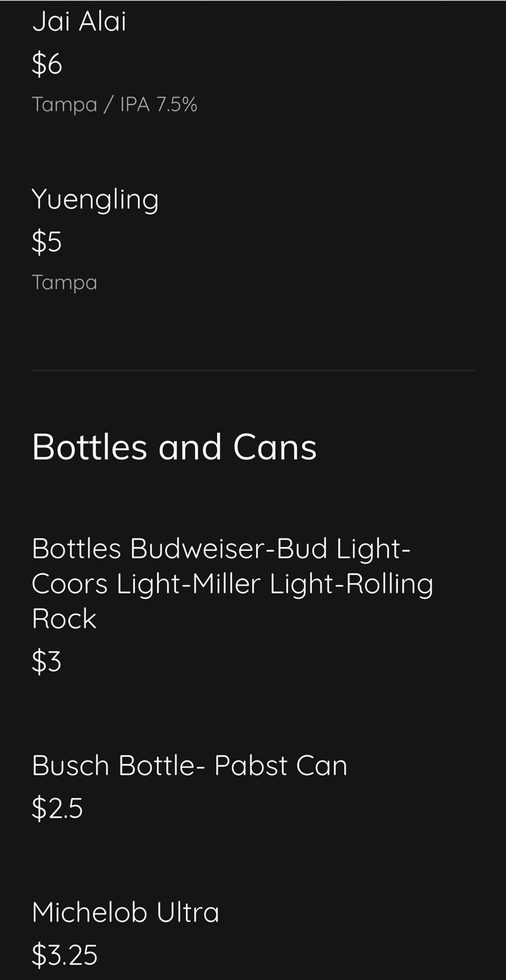Click the $2.5 price

click(x=57, y=808)
